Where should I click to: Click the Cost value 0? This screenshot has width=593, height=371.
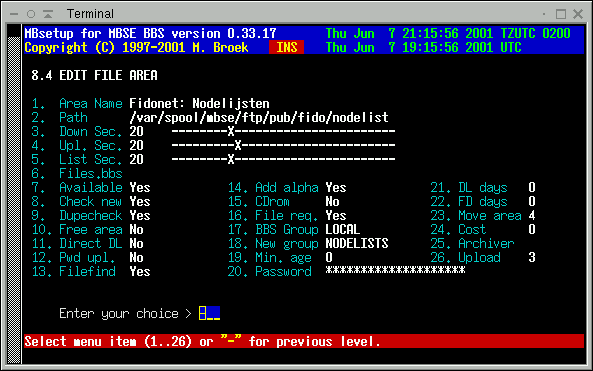coord(532,229)
